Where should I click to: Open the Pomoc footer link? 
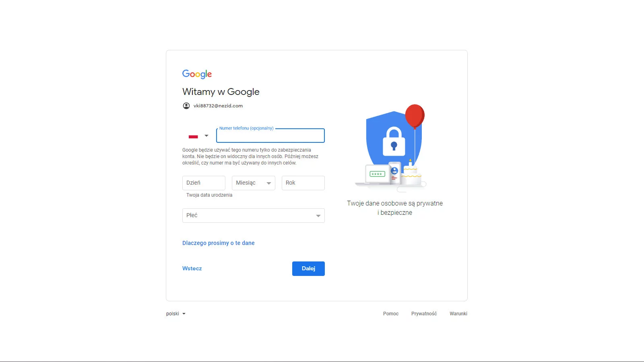391,314
